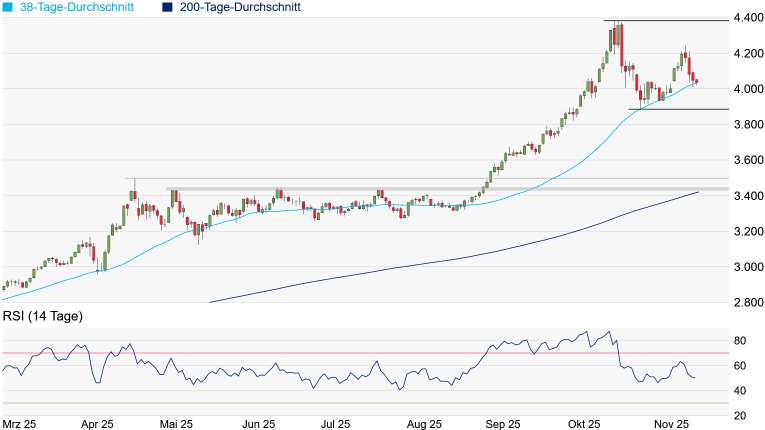This screenshot has width=765, height=430.
Task: Select Jul 25 on the time axis
Action: (x=337, y=424)
